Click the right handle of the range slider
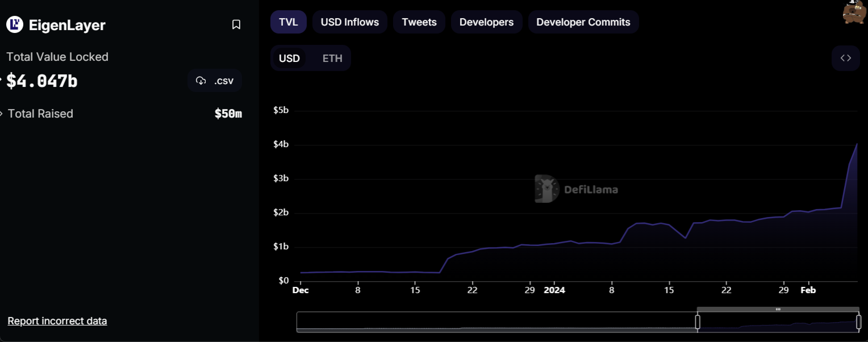The width and height of the screenshot is (868, 342). 859,322
